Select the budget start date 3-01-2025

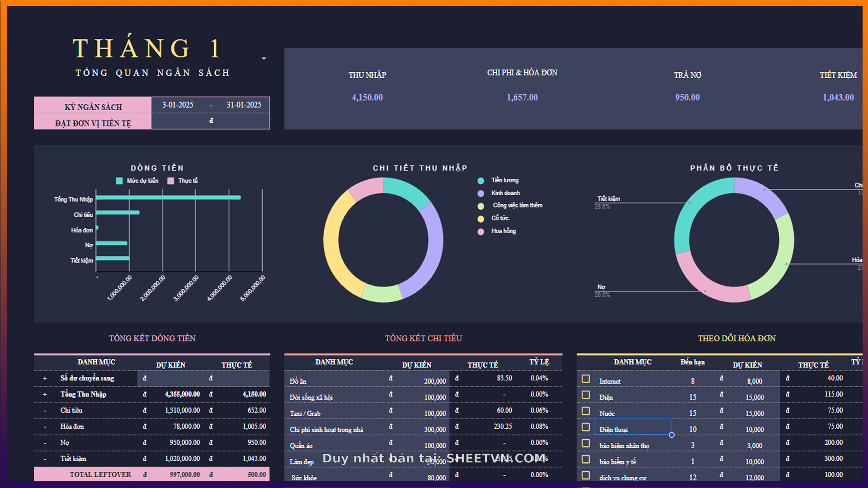(178, 105)
